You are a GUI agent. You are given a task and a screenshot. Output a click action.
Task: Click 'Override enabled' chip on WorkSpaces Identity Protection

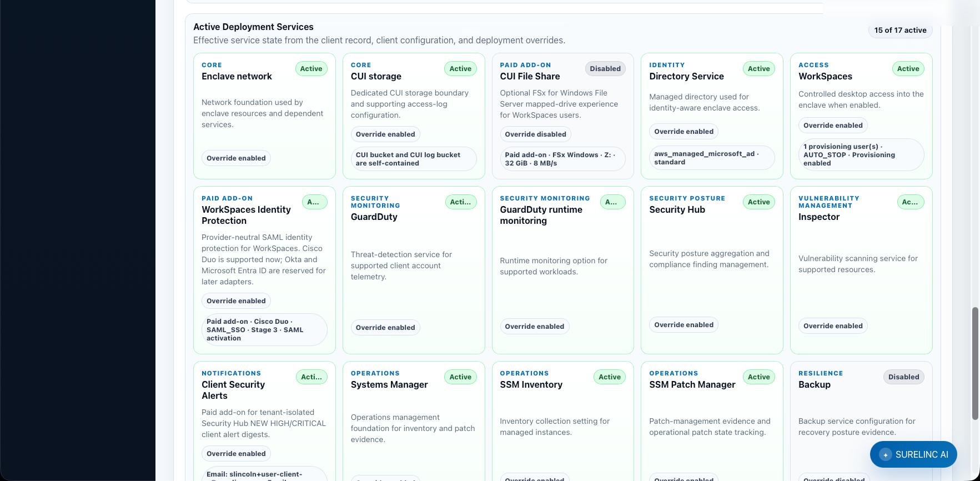236,301
